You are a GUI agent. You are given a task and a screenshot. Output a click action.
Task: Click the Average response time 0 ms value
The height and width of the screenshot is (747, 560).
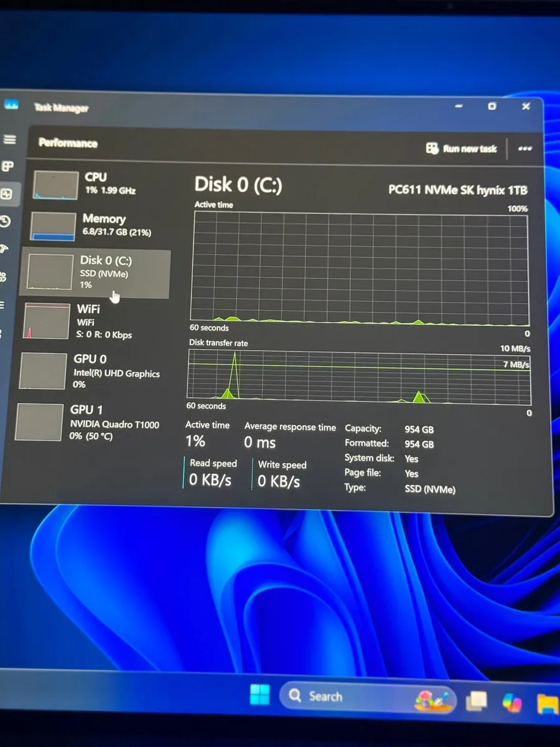[259, 443]
